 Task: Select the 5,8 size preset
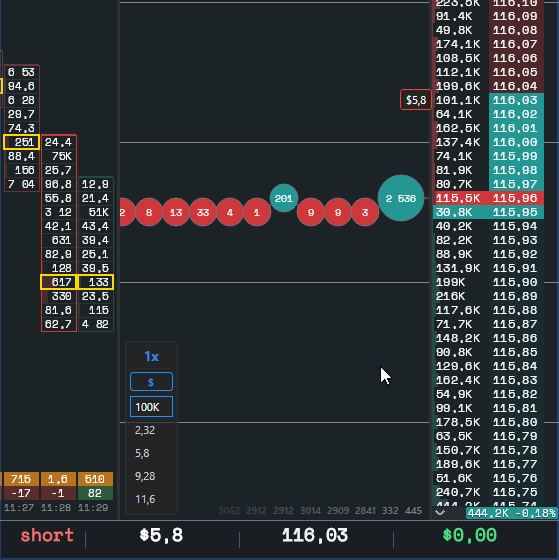(x=142, y=453)
